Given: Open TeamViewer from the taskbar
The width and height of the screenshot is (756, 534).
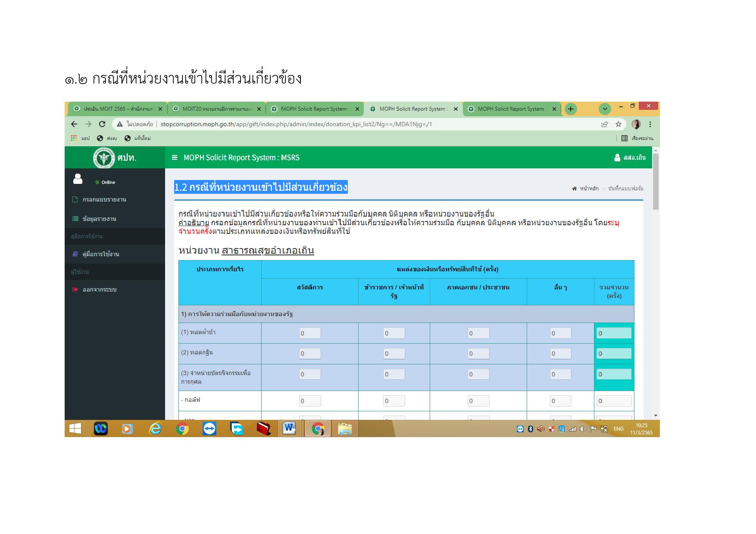Looking at the screenshot, I should coord(209,428).
